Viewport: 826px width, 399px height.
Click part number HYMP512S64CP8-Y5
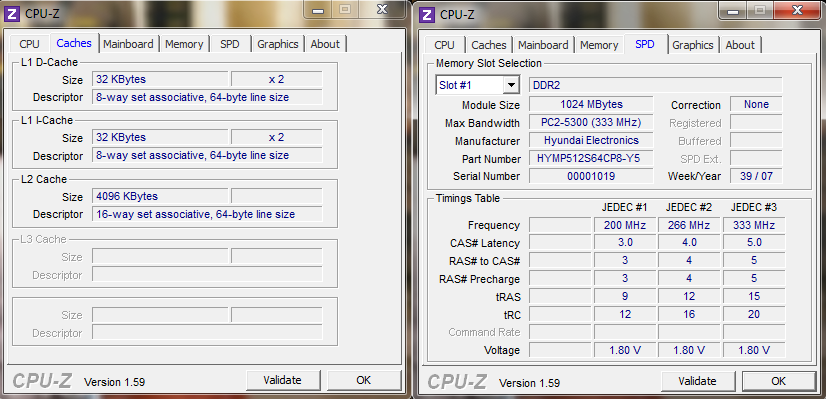(591, 158)
